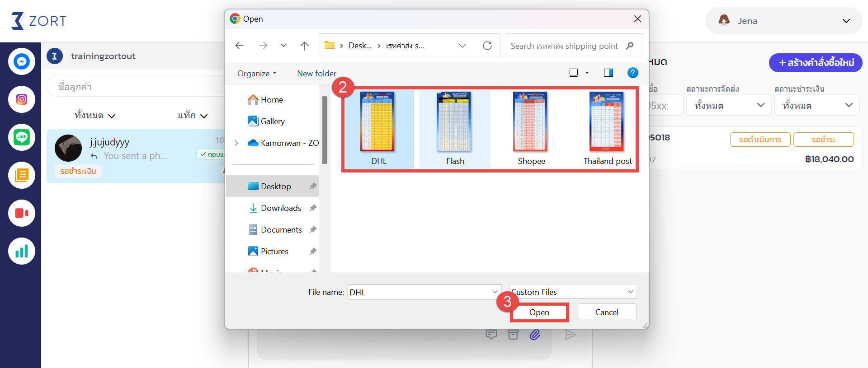Expand Kamonwan OneDrive tree node
This screenshot has height=368, width=868.
pyautogui.click(x=236, y=143)
